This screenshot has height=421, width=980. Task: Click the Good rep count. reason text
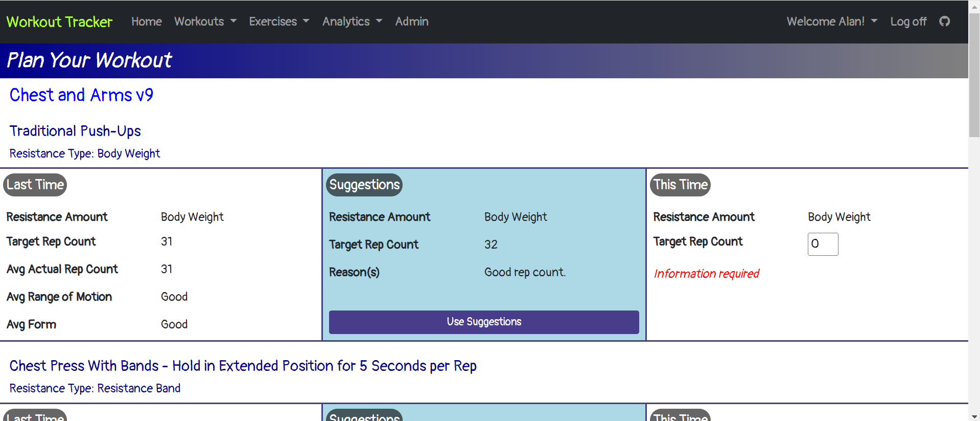pos(525,272)
